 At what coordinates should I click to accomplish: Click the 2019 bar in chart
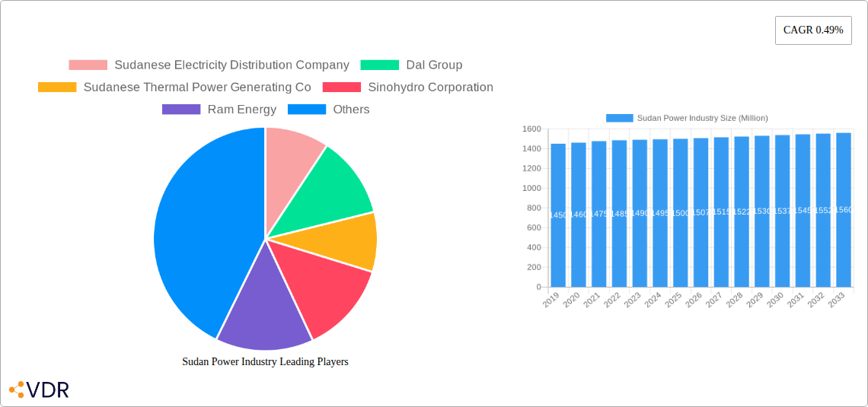[558, 215]
